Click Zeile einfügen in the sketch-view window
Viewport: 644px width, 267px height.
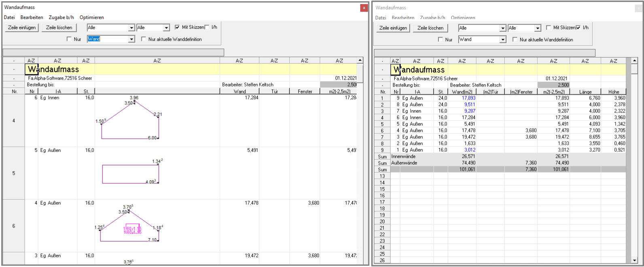pyautogui.click(x=22, y=28)
